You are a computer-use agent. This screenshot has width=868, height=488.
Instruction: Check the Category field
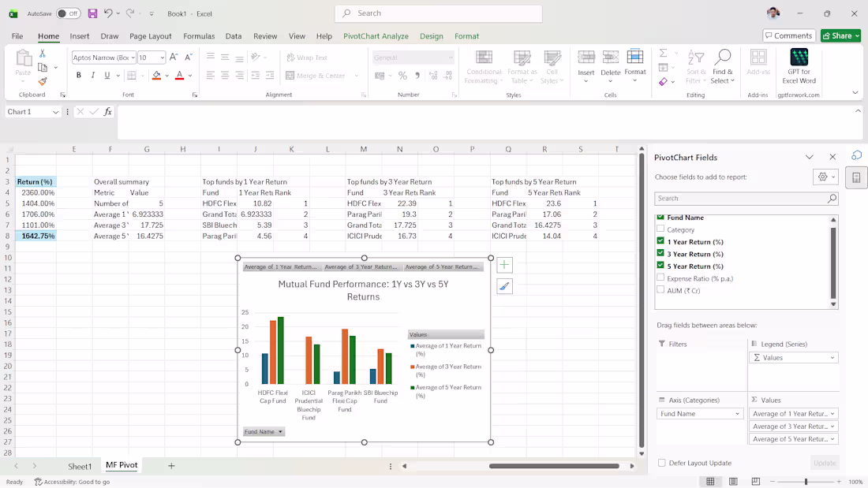pos(660,229)
